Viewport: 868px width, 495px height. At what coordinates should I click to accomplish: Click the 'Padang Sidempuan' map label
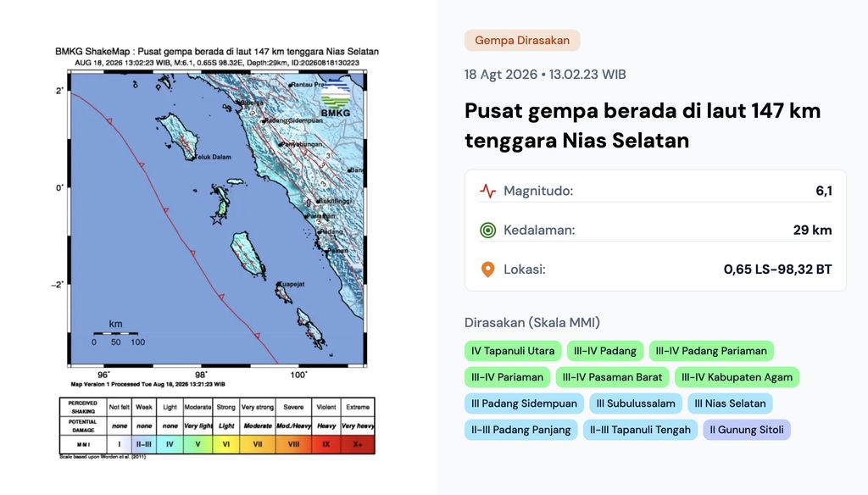292,120
